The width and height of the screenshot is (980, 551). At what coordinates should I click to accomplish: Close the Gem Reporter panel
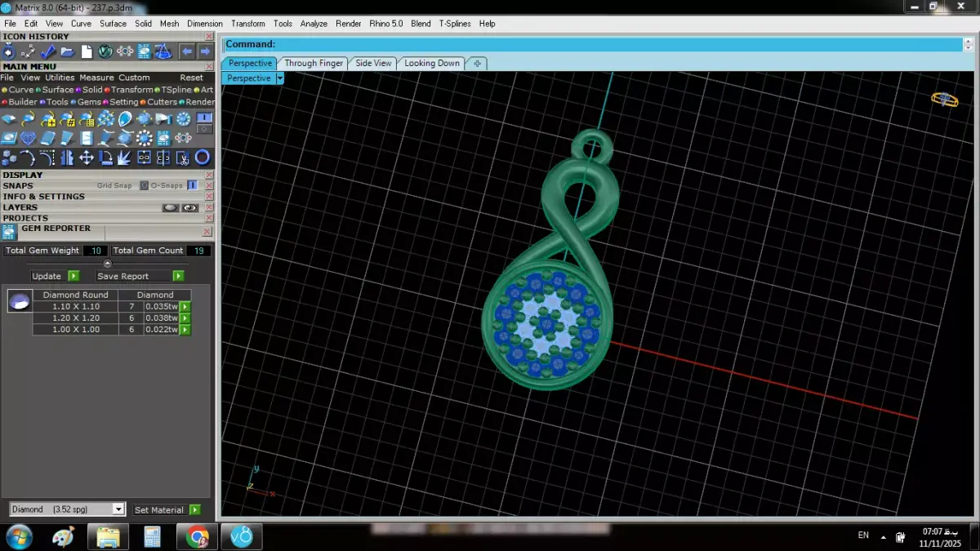(x=207, y=231)
